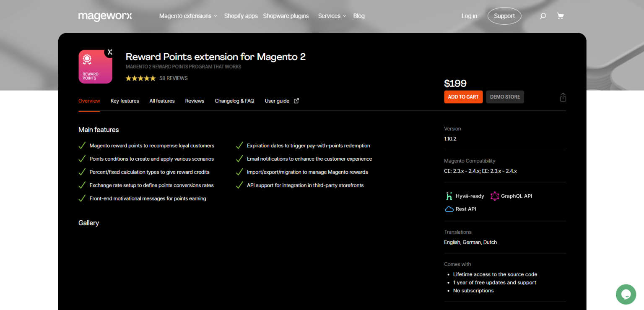
Task: Click 'No subscriptions' item
Action: coord(473,291)
